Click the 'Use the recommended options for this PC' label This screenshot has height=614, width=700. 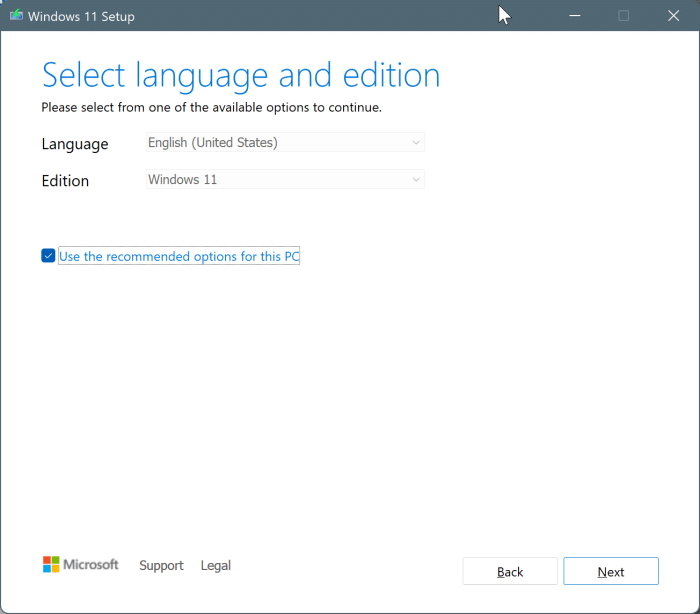(x=179, y=256)
